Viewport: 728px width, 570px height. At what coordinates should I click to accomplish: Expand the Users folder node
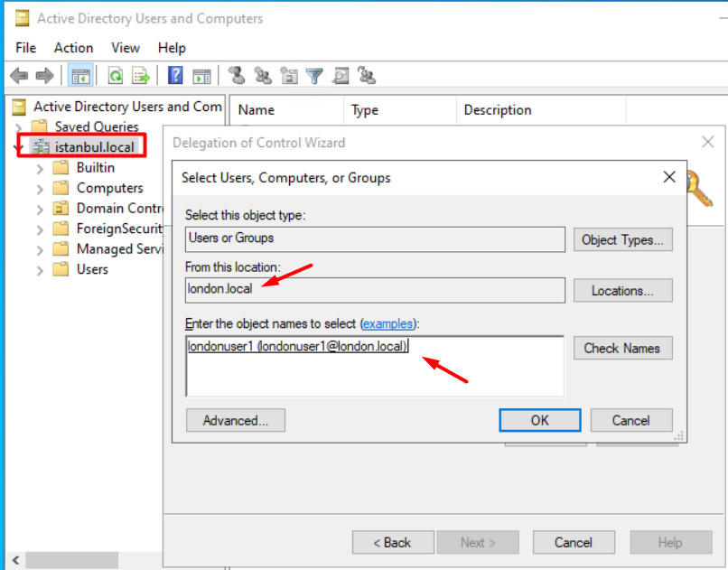(40, 269)
